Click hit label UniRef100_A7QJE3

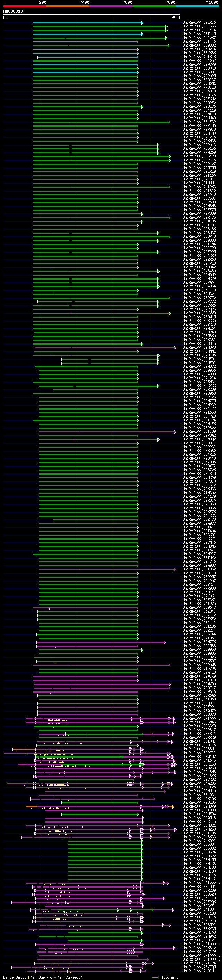199,88
